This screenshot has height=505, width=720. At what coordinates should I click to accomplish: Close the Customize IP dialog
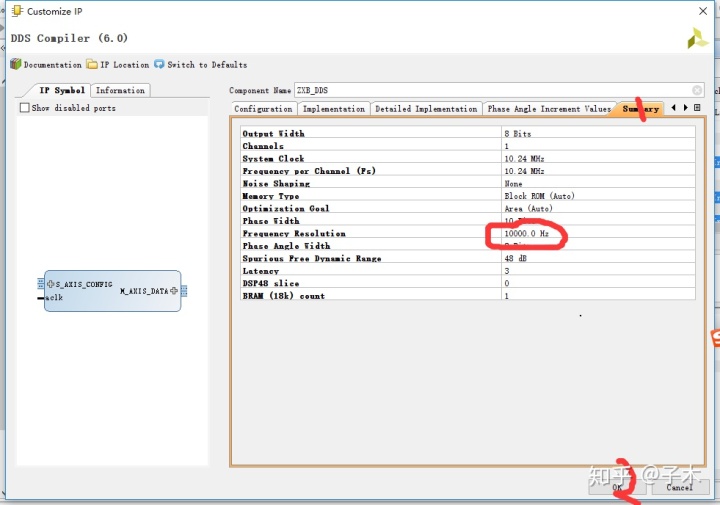click(703, 11)
